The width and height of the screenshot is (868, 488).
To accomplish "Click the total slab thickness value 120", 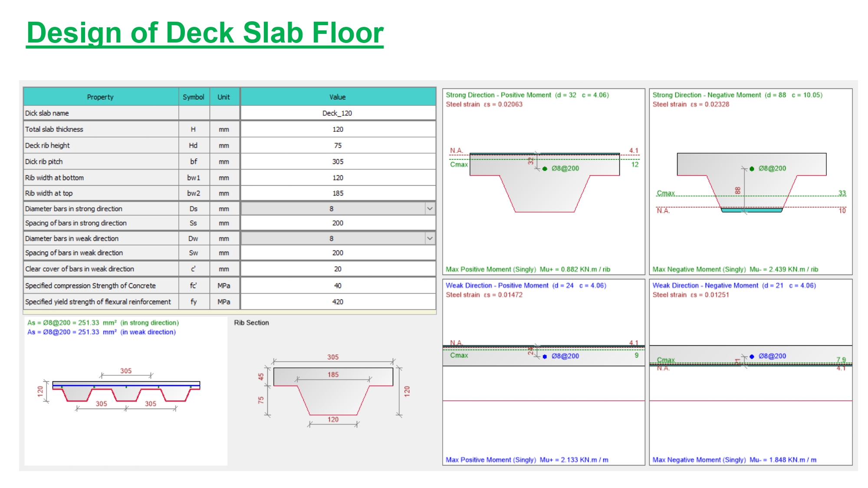I will [338, 129].
